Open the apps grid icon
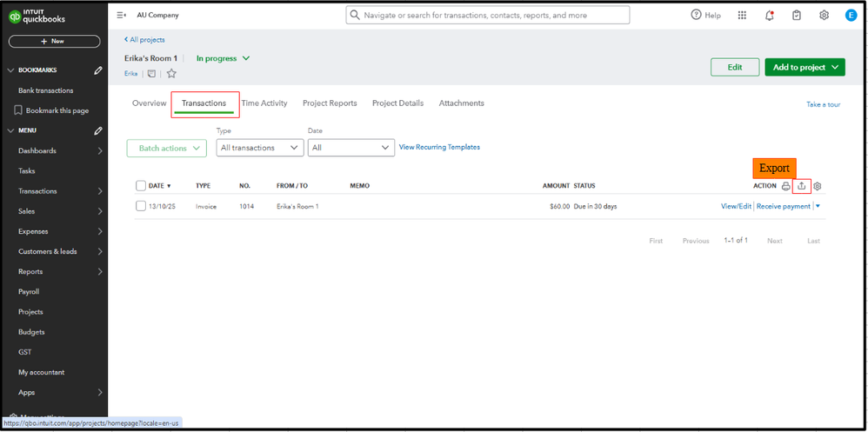868x432 pixels. 743,16
